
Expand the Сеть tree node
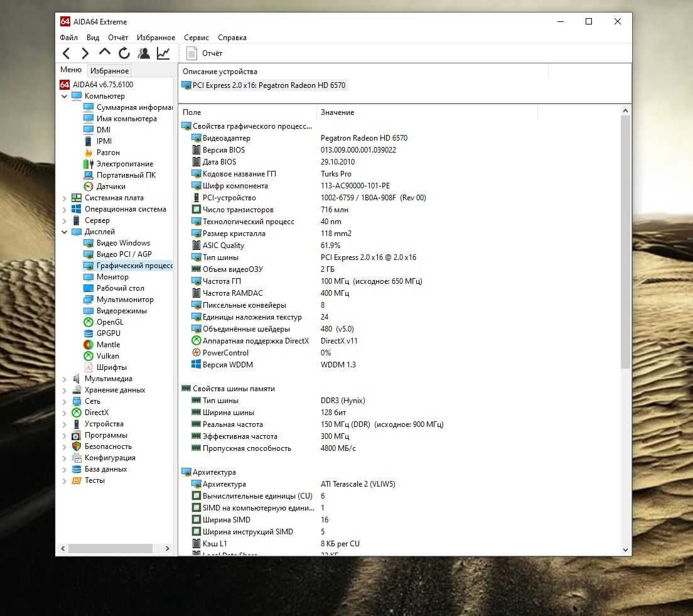tap(65, 401)
